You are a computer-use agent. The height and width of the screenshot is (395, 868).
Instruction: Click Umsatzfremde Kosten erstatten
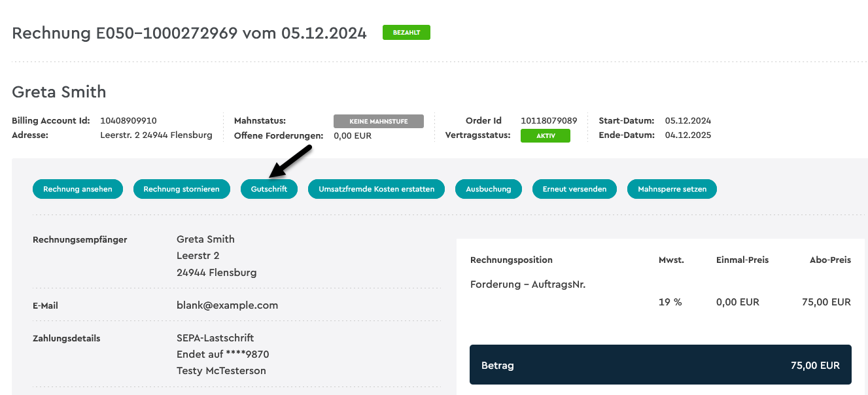[377, 189]
